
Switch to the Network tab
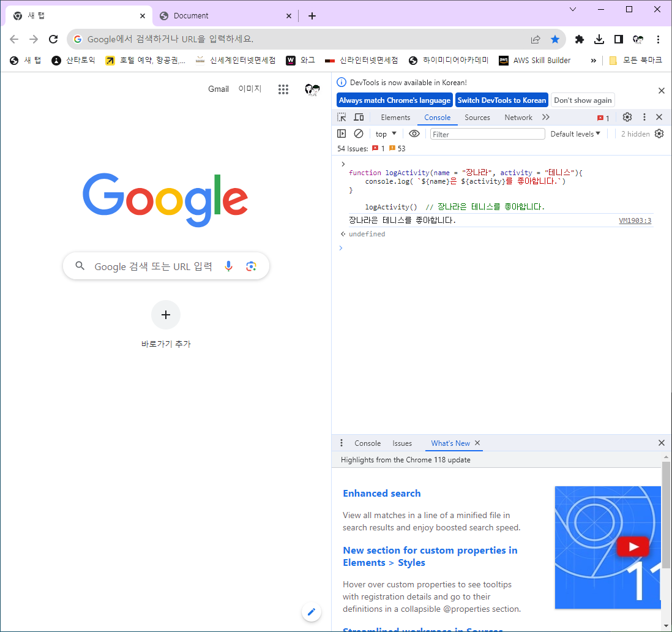pyautogui.click(x=518, y=118)
